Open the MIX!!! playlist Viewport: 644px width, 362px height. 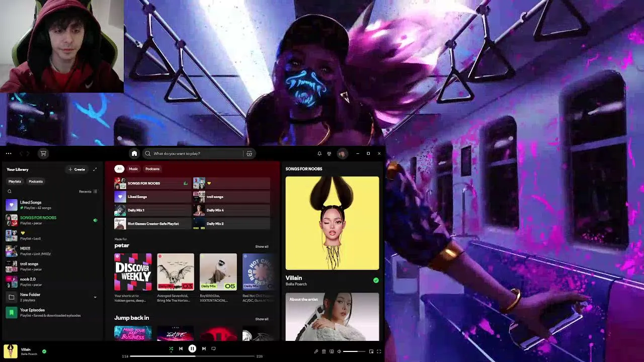[x=53, y=251]
